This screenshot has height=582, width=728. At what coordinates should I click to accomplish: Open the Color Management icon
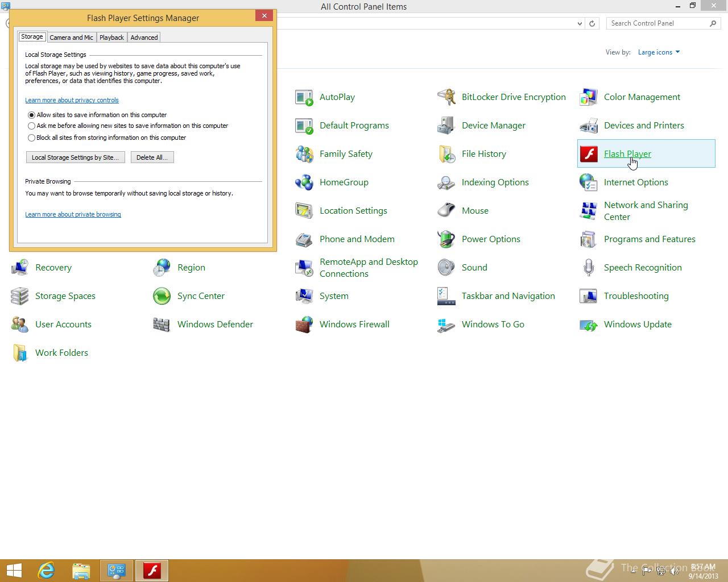tap(589, 97)
